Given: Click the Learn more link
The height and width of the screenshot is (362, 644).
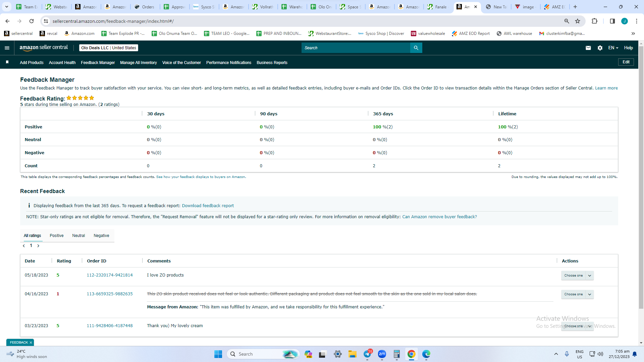Looking at the screenshot, I should (606, 88).
